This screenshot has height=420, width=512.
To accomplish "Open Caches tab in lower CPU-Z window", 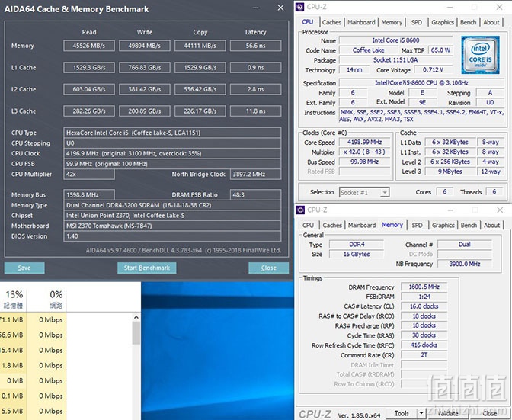I will coord(332,225).
